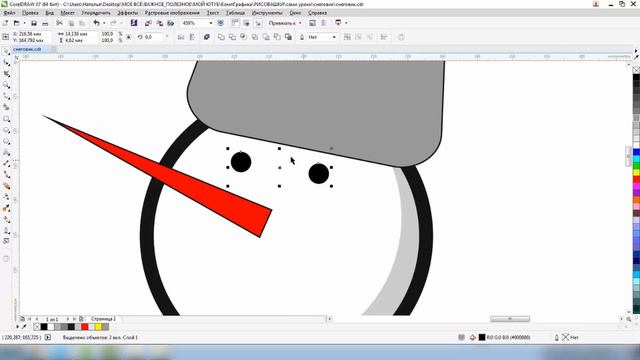Screen dimensions: 640x360
Task: Toggle the show grid button
Action: 247,23
